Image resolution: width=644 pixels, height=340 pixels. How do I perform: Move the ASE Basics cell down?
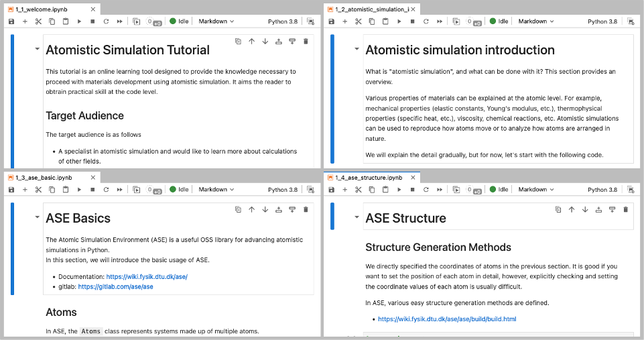pos(265,210)
